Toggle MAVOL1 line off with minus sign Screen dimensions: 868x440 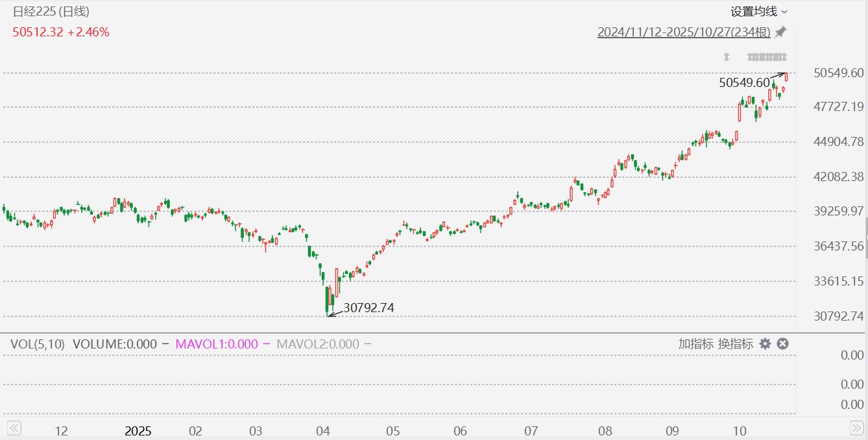(x=266, y=344)
